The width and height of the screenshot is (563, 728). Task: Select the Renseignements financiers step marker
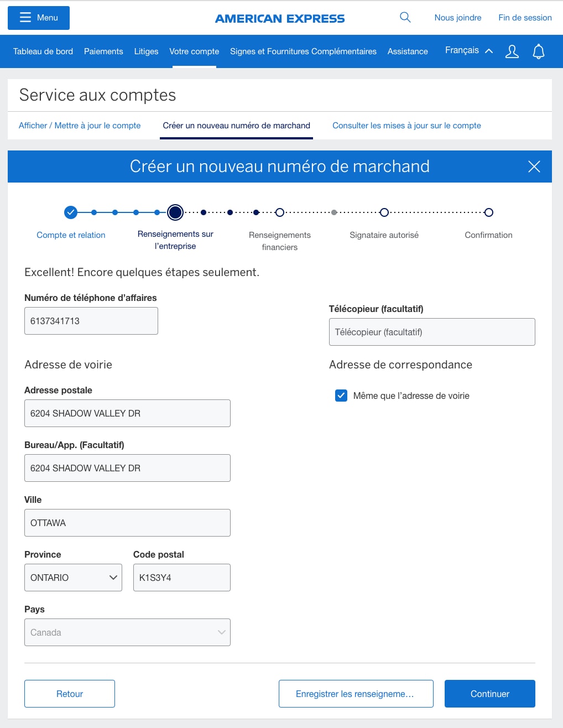(279, 212)
